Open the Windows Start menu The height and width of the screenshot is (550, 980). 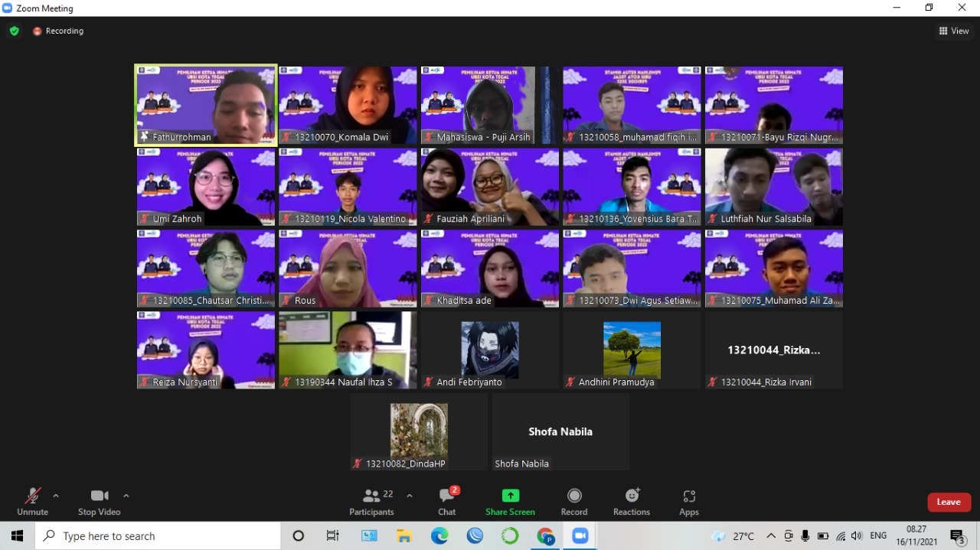(x=17, y=536)
